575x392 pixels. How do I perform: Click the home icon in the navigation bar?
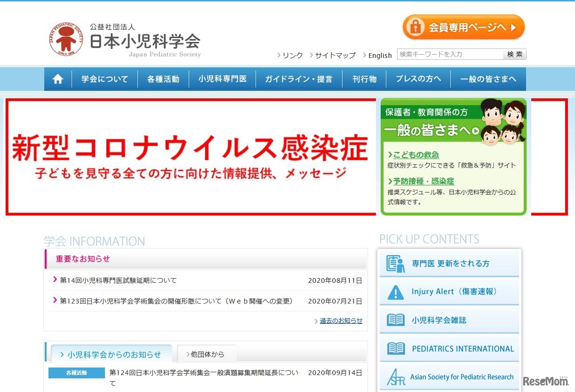[57, 79]
